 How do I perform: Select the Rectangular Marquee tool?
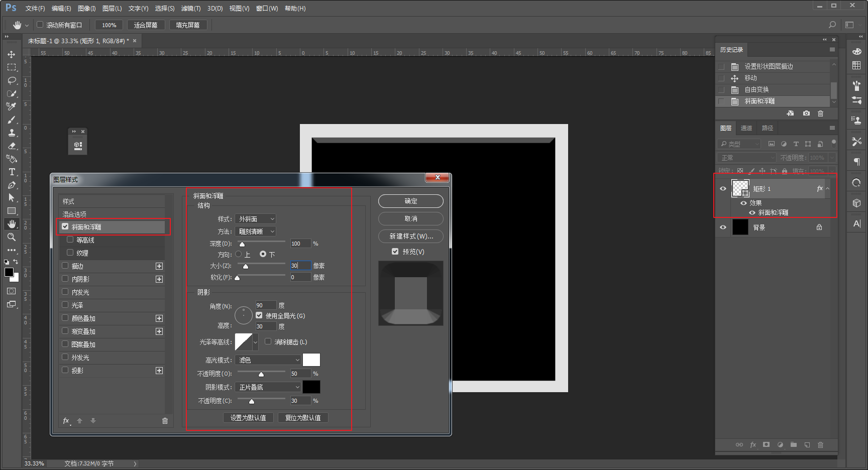click(12, 67)
